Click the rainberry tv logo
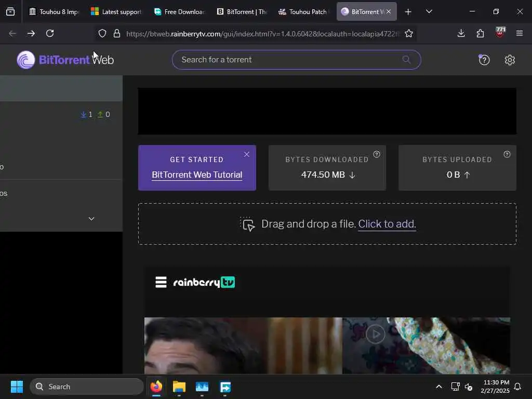Viewport: 532px width, 399px height. [x=204, y=282]
